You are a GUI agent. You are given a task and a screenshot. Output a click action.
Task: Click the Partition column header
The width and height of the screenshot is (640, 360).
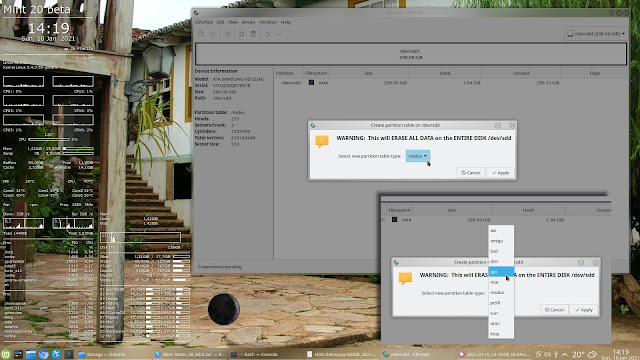click(288, 73)
